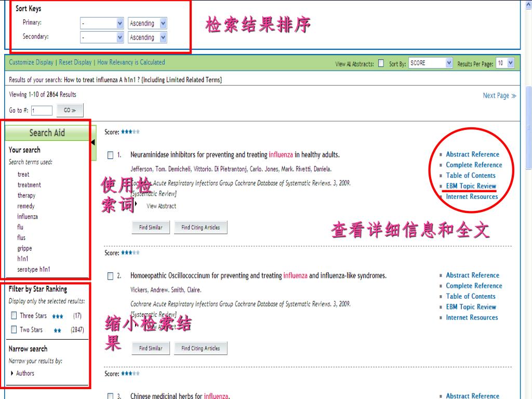Image resolution: width=532 pixels, height=399 pixels.
Task: Open Complete Reference for result 1
Action: coord(474,165)
